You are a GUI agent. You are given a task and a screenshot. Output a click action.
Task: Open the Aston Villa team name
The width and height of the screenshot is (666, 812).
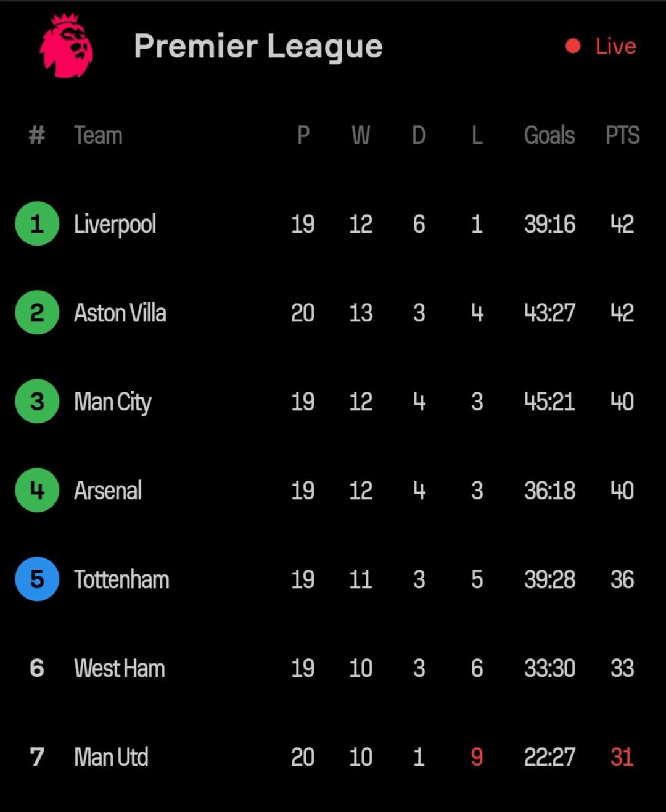coord(120,313)
